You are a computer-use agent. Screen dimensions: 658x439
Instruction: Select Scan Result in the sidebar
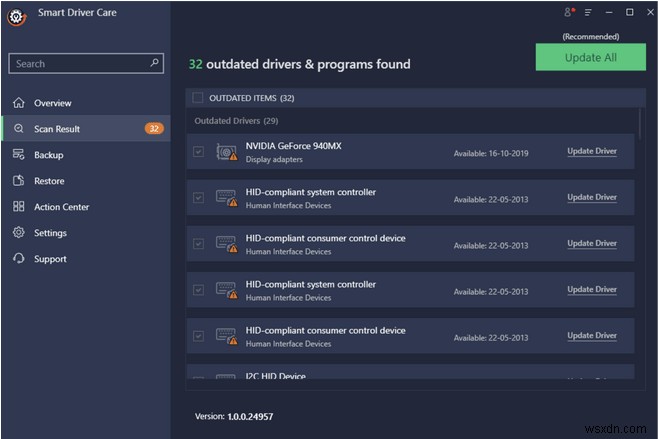56,129
